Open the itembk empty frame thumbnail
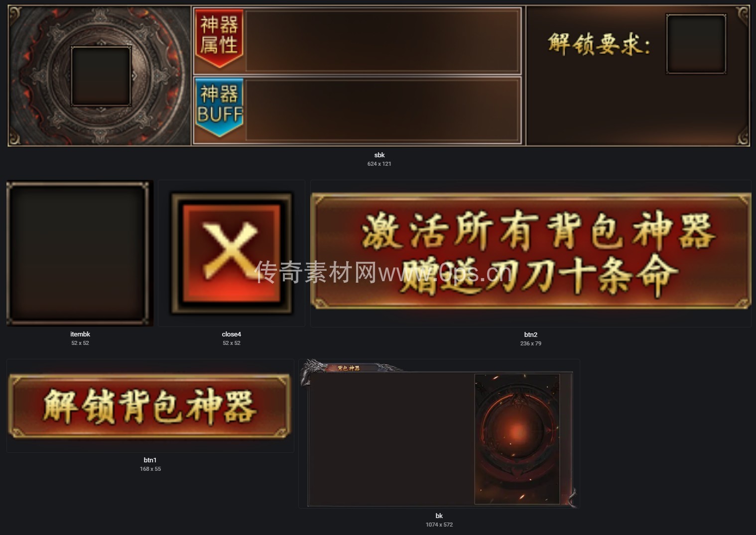The height and width of the screenshot is (535, 756). (80, 253)
